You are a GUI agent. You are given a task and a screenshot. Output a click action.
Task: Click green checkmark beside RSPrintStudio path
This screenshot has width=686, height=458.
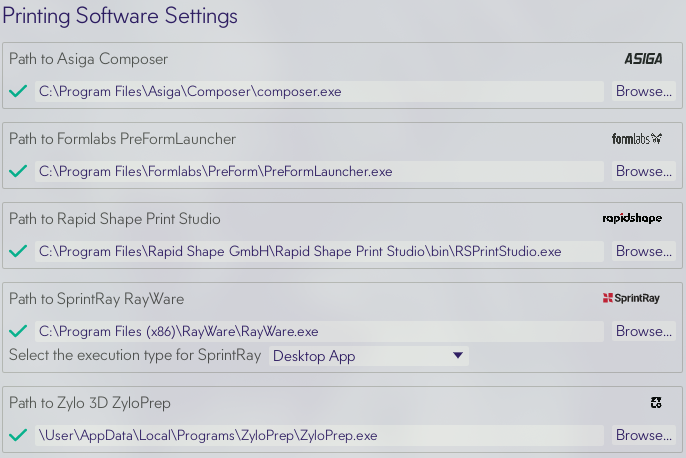18,251
